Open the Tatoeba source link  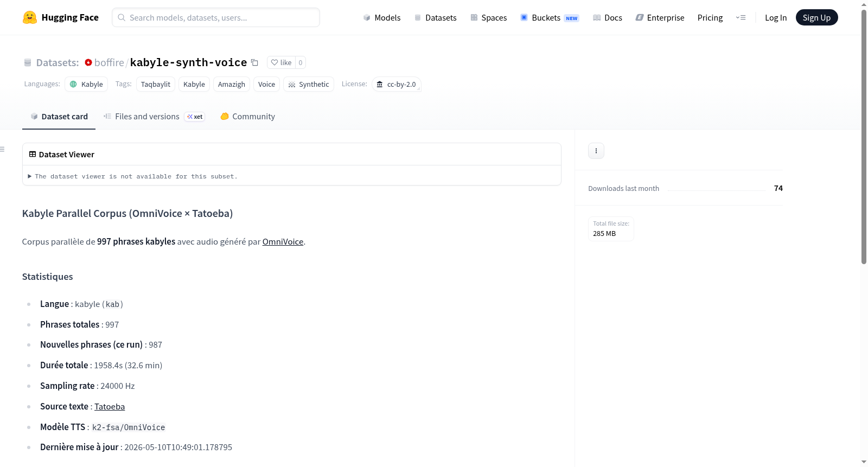110,407
